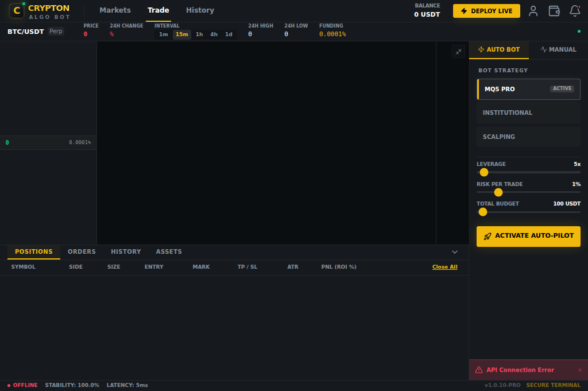This screenshot has width=588, height=391.
Task: Select the 1h chart interval
Action: (199, 34)
